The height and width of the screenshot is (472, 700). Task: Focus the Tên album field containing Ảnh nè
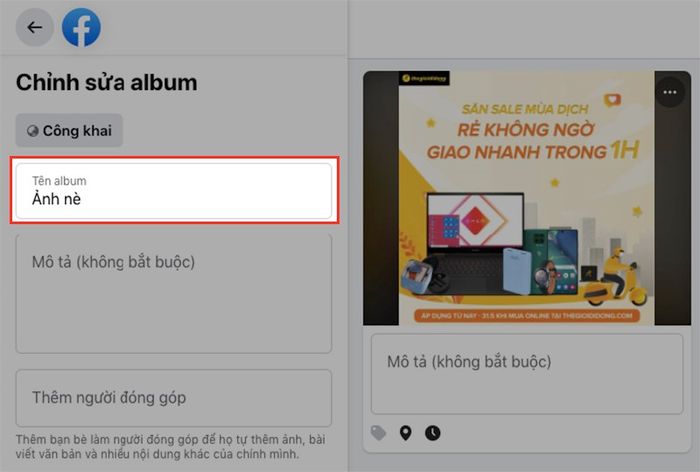coord(174,191)
